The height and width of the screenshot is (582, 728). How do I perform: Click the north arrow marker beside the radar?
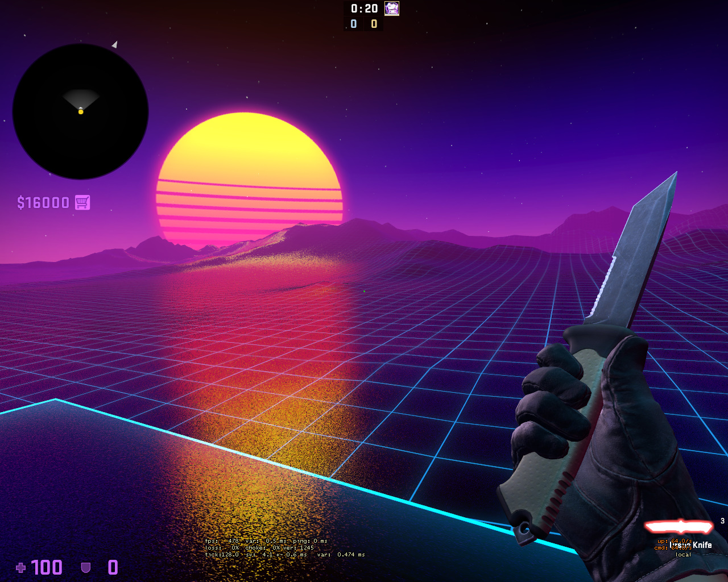coord(115,44)
